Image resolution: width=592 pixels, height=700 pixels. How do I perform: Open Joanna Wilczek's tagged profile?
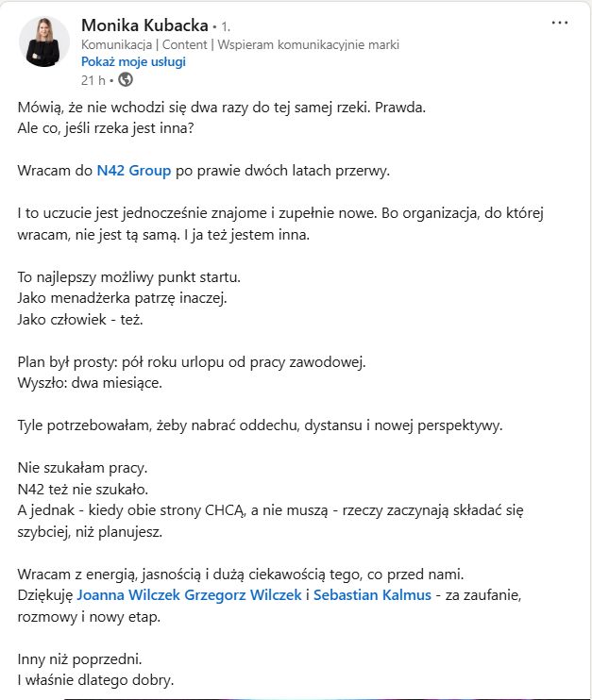pos(129,594)
